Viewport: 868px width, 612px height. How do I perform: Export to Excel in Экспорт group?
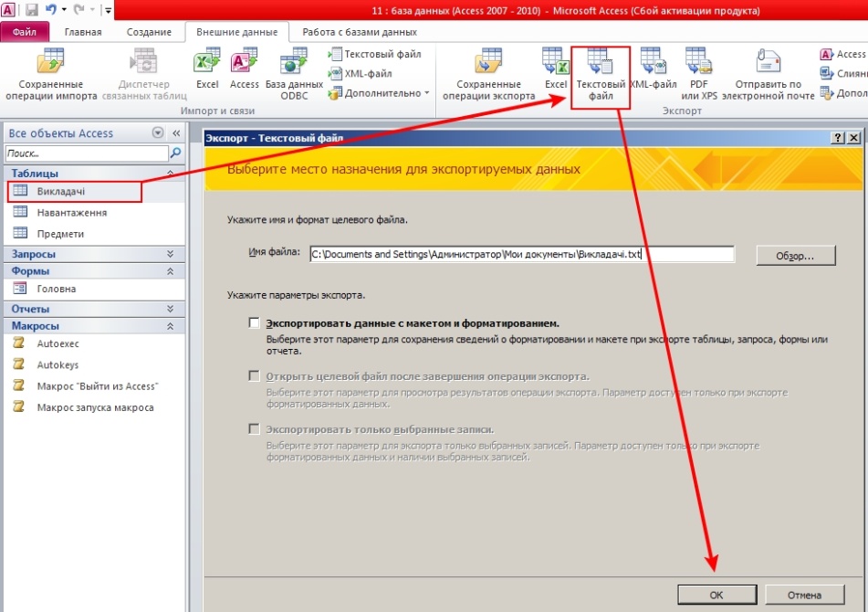click(x=555, y=69)
